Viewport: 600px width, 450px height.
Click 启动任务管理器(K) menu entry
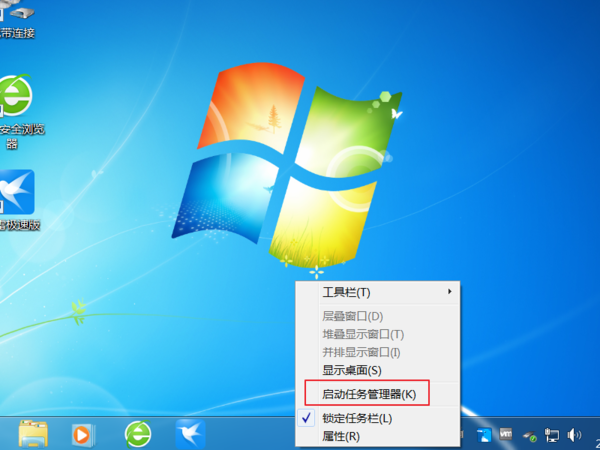[x=378, y=394]
